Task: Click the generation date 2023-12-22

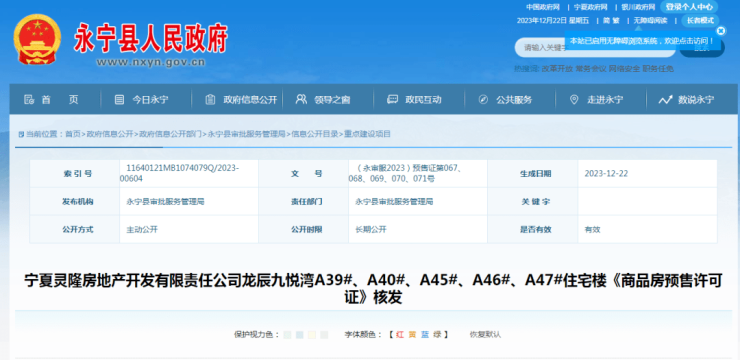Action: [606, 174]
